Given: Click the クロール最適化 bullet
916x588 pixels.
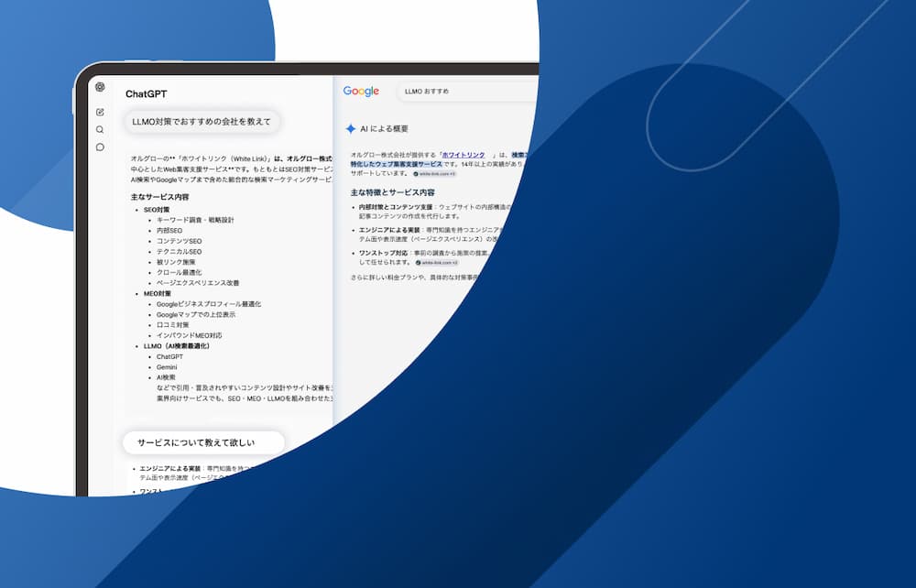Looking at the screenshot, I should (x=179, y=273).
